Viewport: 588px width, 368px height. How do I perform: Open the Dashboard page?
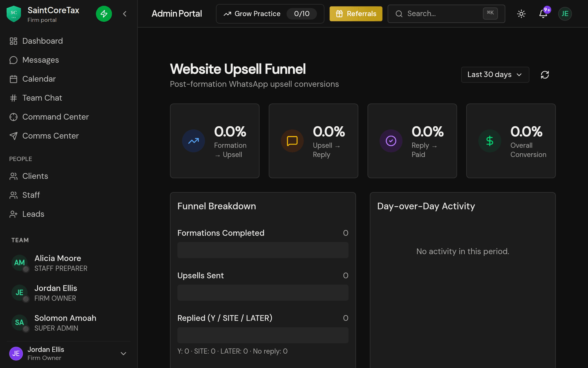69,41
